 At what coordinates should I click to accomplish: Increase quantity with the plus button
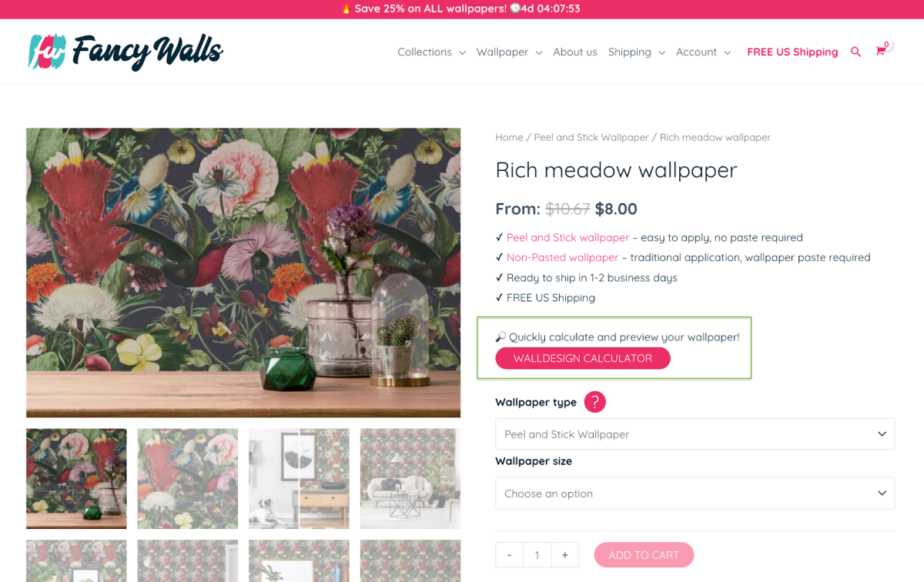[565, 555]
